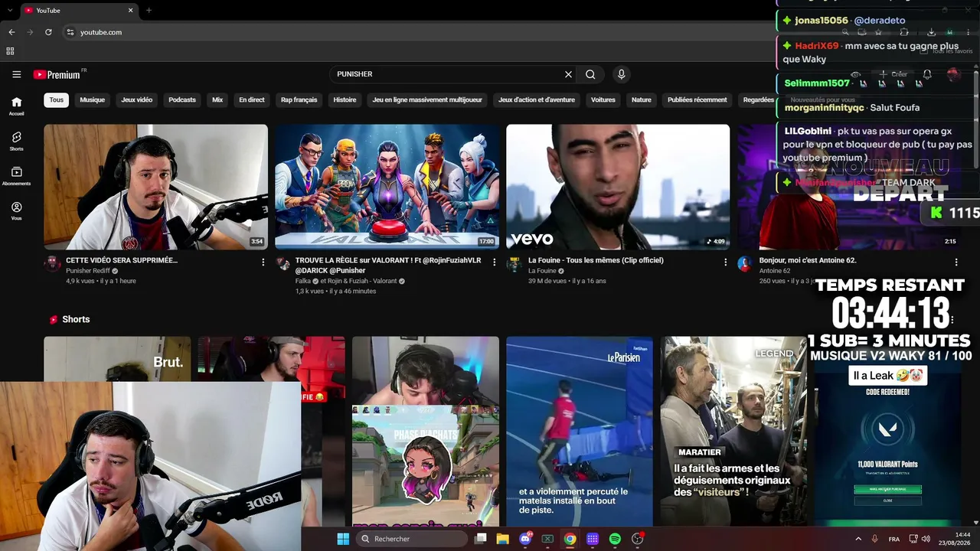The width and height of the screenshot is (980, 551).
Task: Open Spotify from the taskbar
Action: 615,539
